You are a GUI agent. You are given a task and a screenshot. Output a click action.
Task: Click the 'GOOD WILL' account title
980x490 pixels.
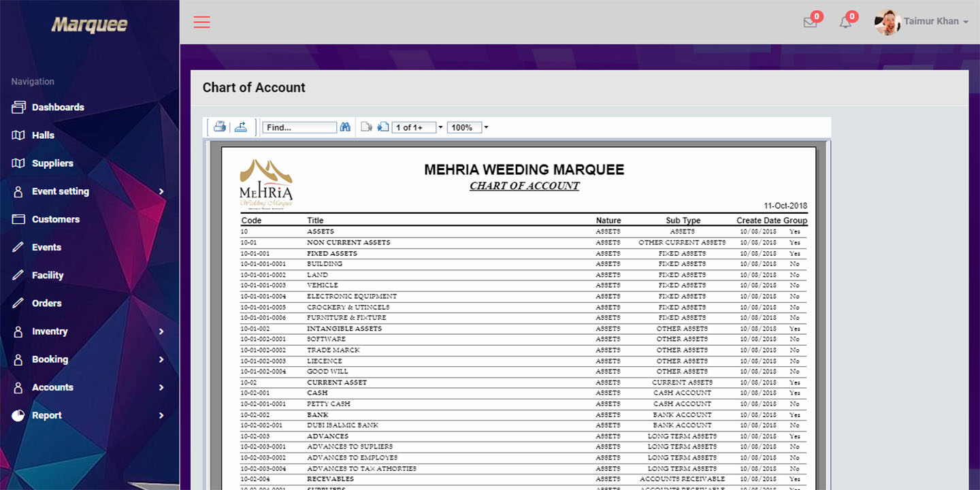coord(327,372)
